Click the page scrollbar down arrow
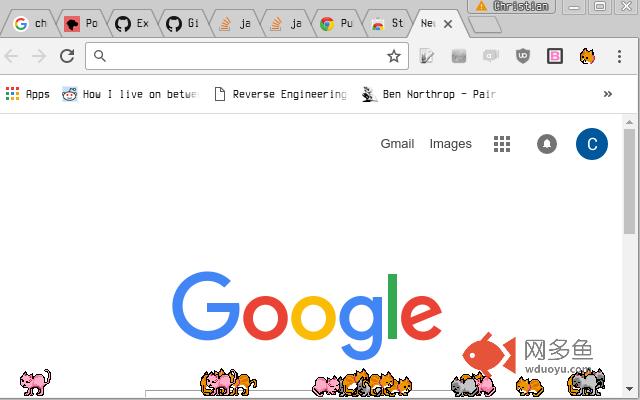 (x=629, y=389)
